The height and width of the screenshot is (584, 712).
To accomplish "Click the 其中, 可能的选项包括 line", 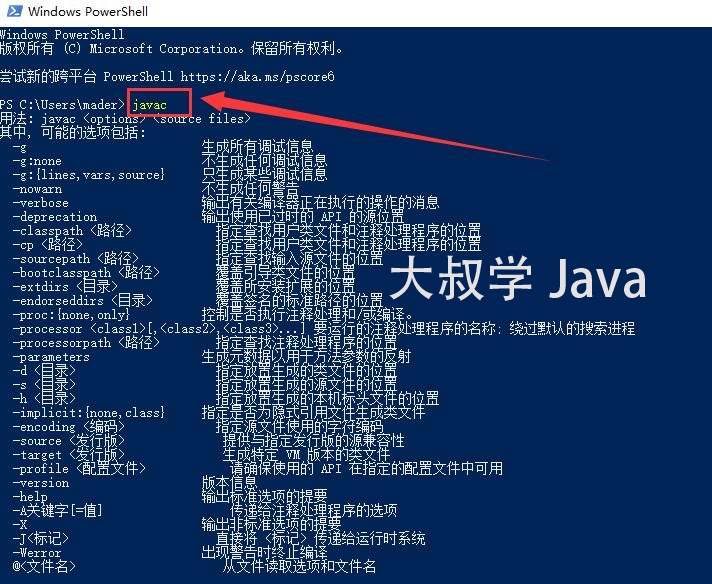I will tap(73, 133).
